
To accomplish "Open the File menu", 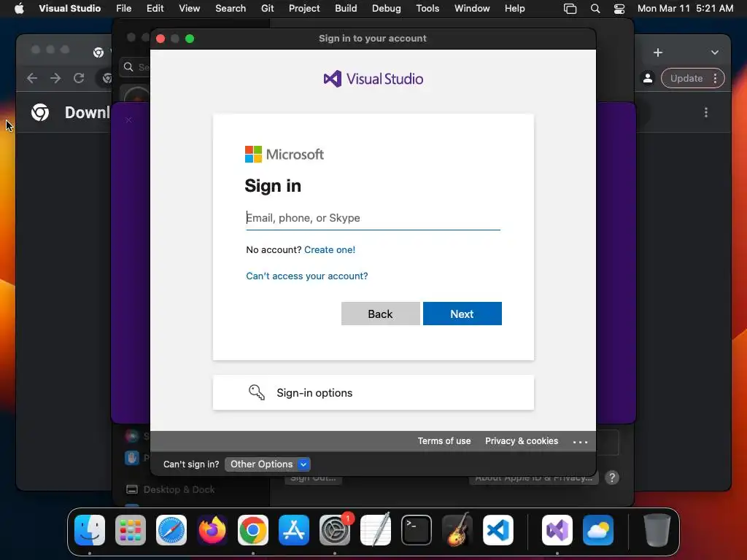I will pos(124,8).
